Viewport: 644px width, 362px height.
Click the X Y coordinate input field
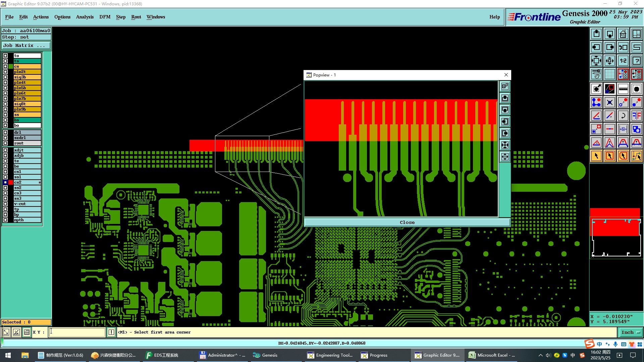[77, 332]
